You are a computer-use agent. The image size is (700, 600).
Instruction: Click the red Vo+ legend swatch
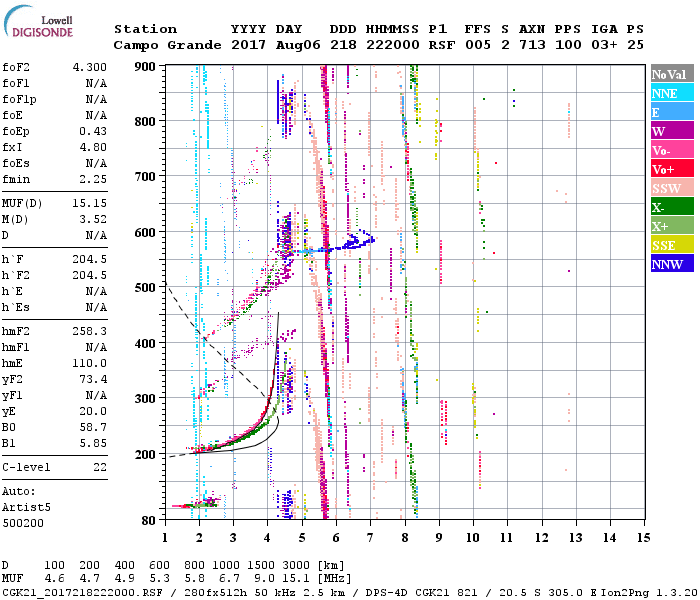pos(670,170)
